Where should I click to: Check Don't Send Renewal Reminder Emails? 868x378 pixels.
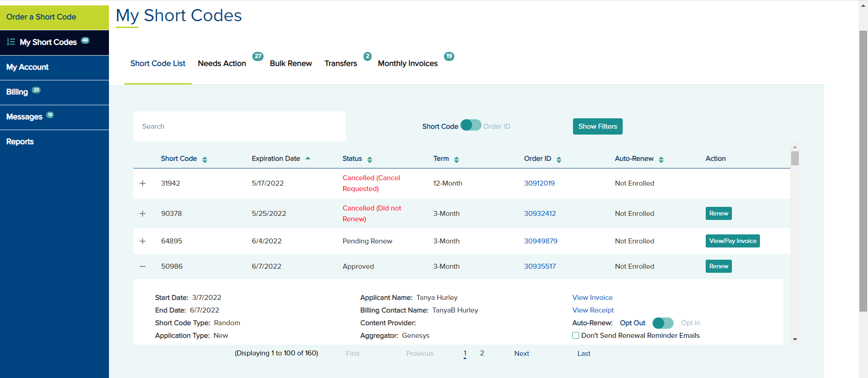tap(576, 336)
